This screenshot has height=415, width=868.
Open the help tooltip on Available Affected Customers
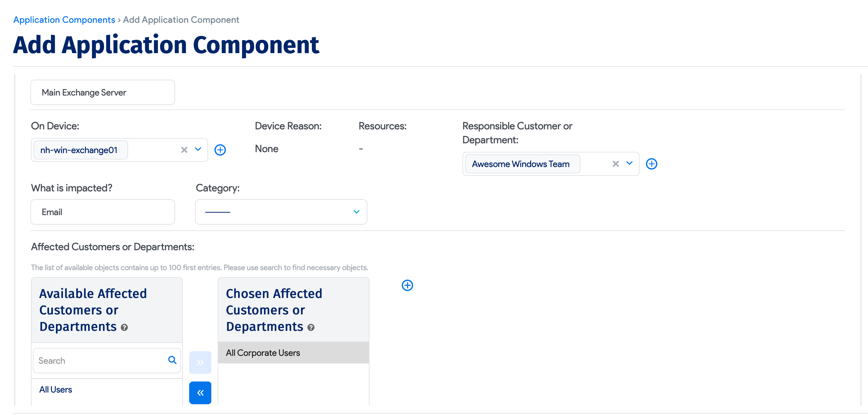[124, 327]
